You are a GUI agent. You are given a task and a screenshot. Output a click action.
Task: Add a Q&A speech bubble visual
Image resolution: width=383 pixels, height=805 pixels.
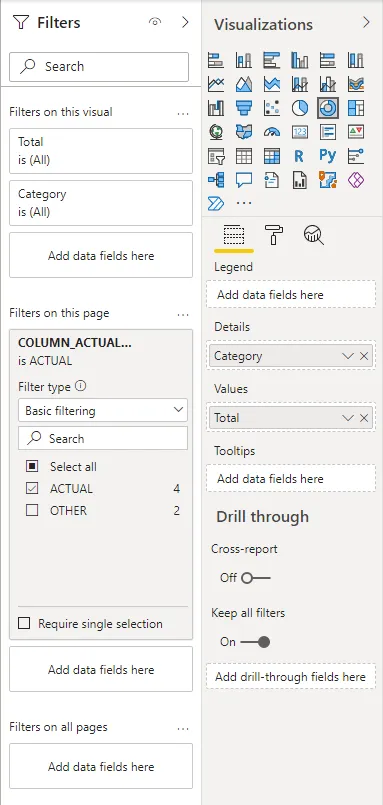[x=244, y=180]
